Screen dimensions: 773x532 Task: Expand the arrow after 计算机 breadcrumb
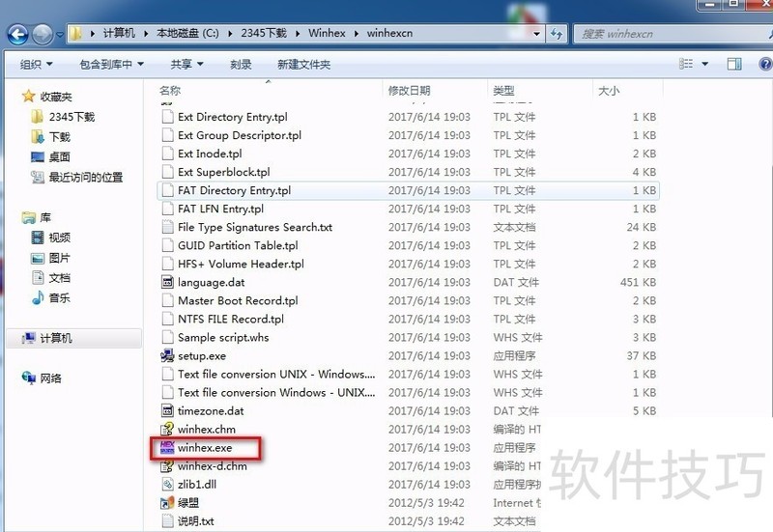[x=146, y=34]
